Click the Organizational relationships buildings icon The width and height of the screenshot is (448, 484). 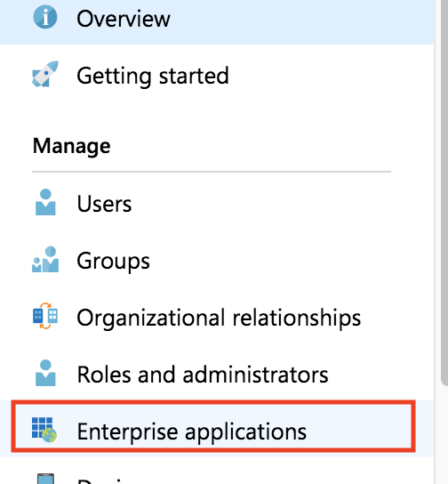[x=45, y=316]
